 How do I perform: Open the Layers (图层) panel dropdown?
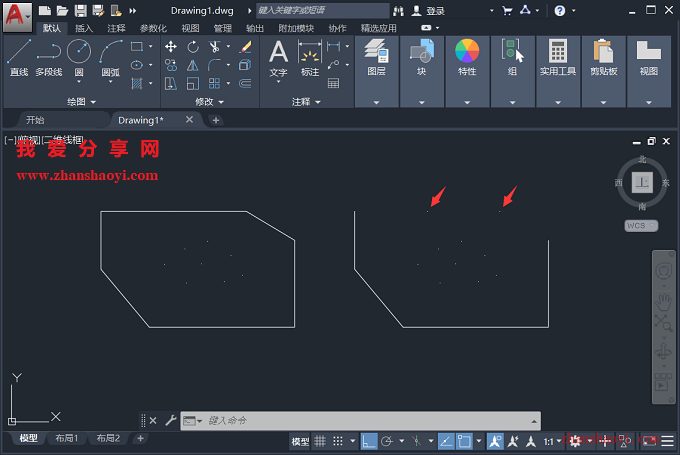click(376, 103)
